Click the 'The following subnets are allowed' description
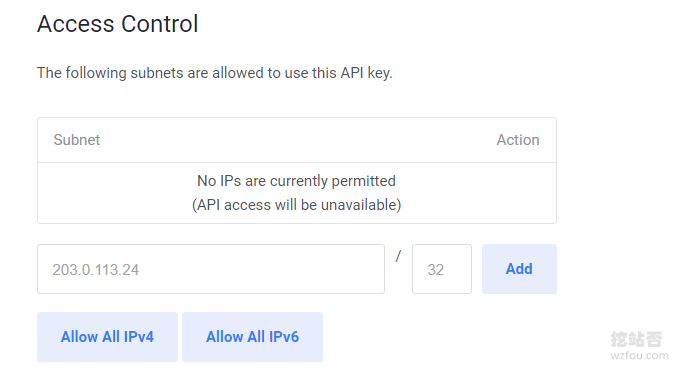The width and height of the screenshot is (680, 366). pos(215,73)
